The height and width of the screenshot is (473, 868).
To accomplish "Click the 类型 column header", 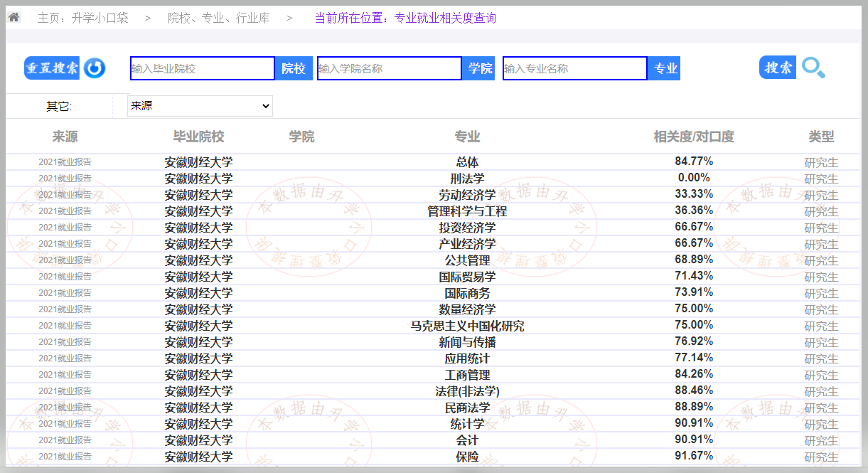I will tap(821, 137).
